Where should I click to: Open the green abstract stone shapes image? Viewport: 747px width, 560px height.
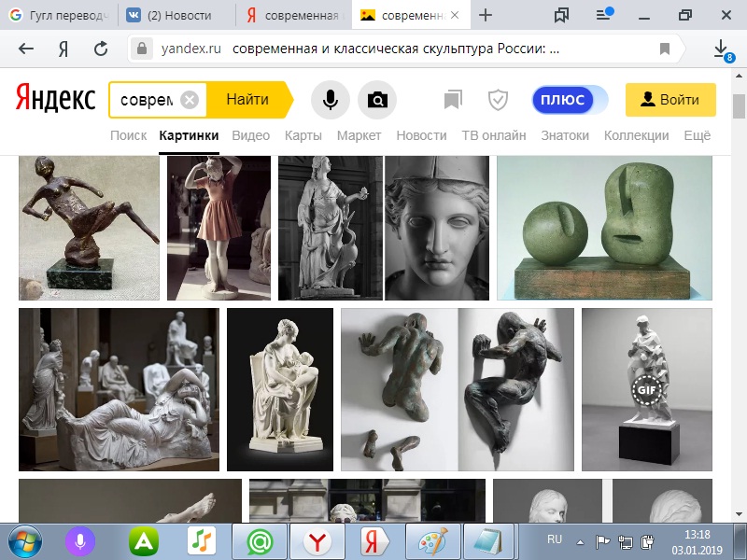pos(604,228)
